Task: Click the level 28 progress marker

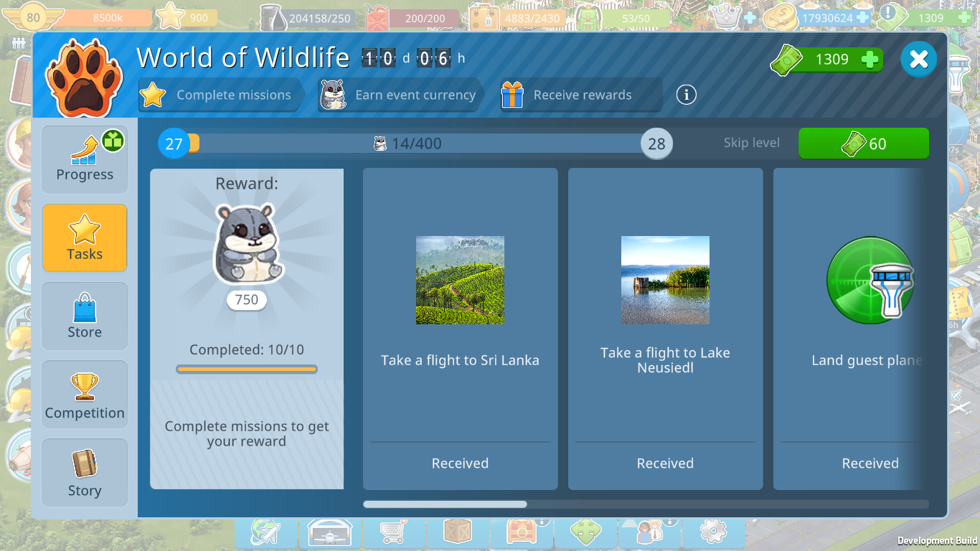Action: [x=656, y=143]
